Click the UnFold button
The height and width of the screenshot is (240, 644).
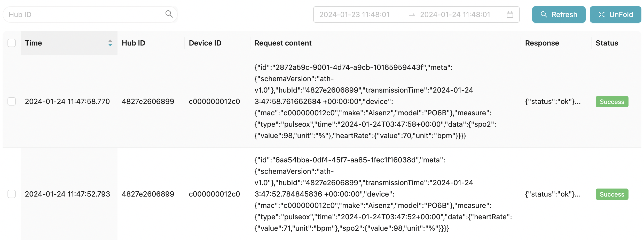click(615, 14)
